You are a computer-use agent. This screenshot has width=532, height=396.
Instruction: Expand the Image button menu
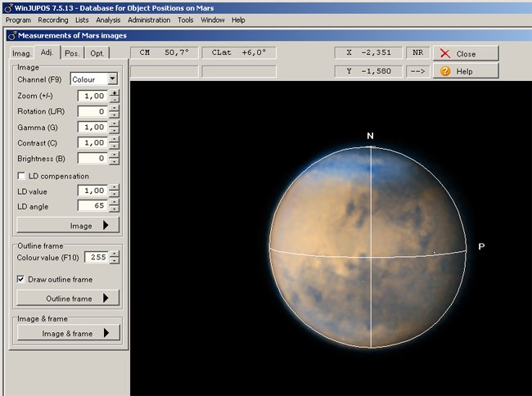point(69,225)
